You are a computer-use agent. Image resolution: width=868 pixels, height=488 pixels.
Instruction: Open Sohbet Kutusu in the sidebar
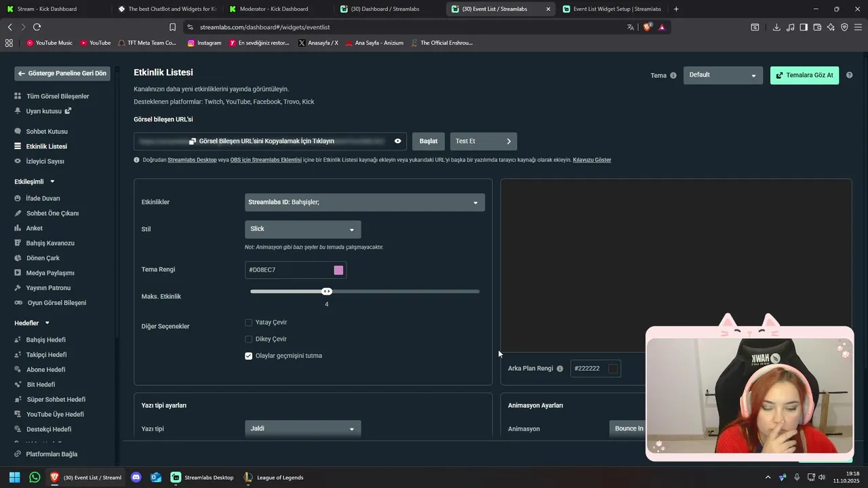click(x=47, y=131)
